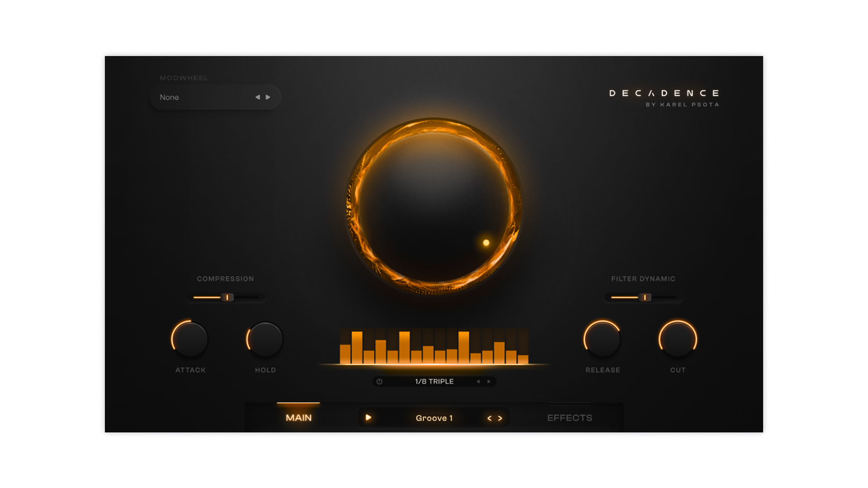The height and width of the screenshot is (488, 868).
Task: Click the Hold knob
Action: click(x=265, y=339)
